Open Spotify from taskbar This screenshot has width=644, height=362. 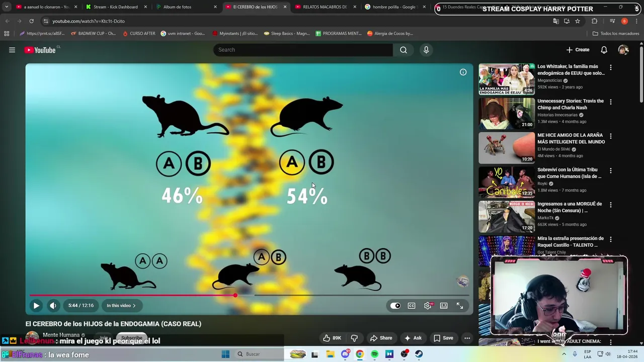(374, 354)
